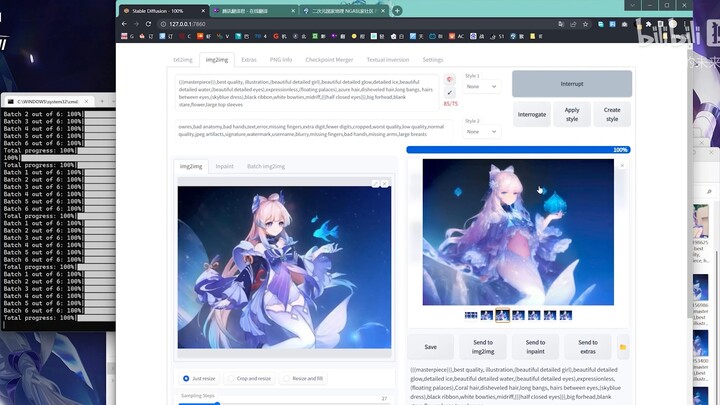This screenshot has height=405, width=720.
Task: Click the arrow icon below palette icon
Action: [x=450, y=92]
